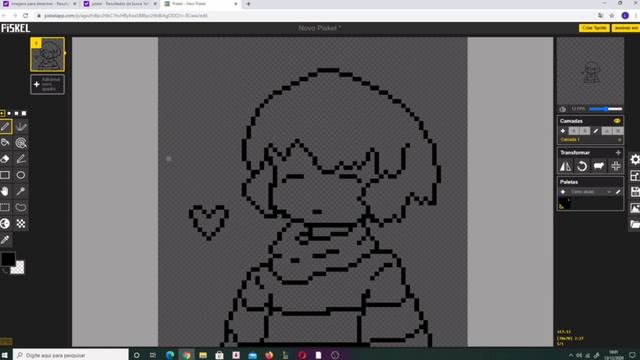This screenshot has height=360, width=640.
Task: Select the third pen size option
Action: (x=16, y=113)
